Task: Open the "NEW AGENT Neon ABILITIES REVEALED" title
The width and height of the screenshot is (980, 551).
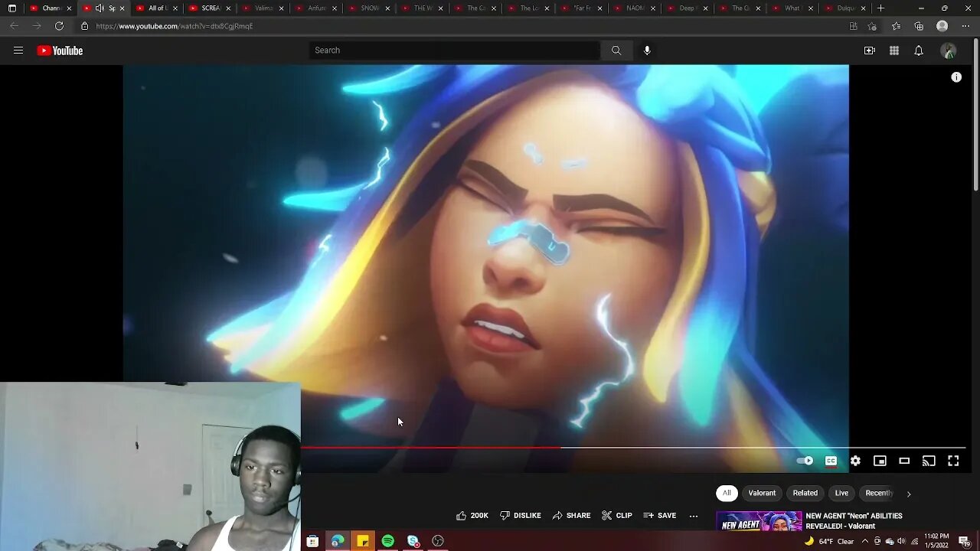Action: click(x=854, y=520)
